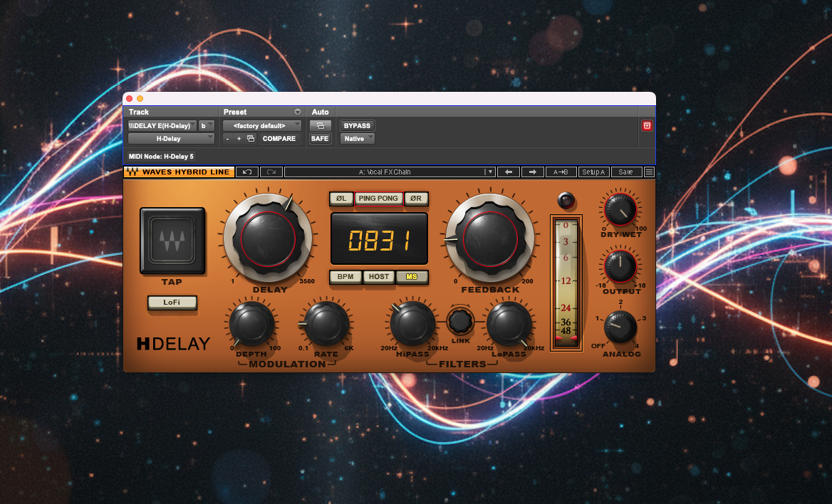Enable PING PONG mode
The height and width of the screenshot is (504, 832).
click(378, 199)
